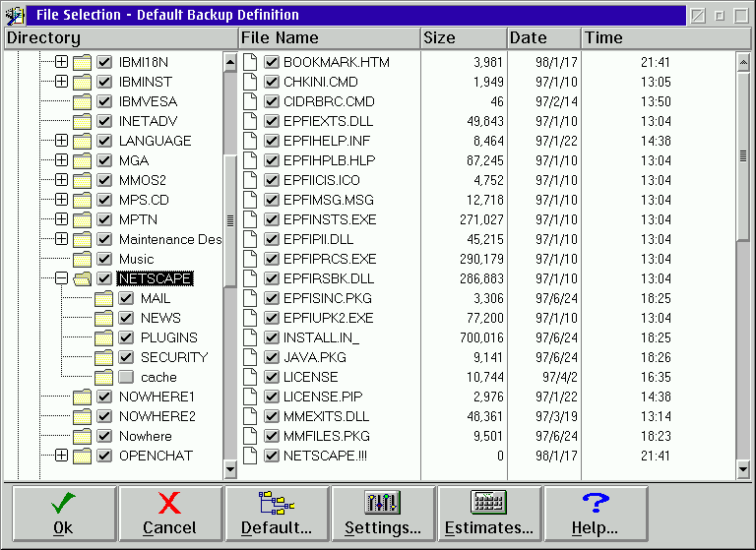Viewport: 756px width, 550px height.
Task: Collapse the NETSCAPE folder tree
Action: pyautogui.click(x=61, y=278)
